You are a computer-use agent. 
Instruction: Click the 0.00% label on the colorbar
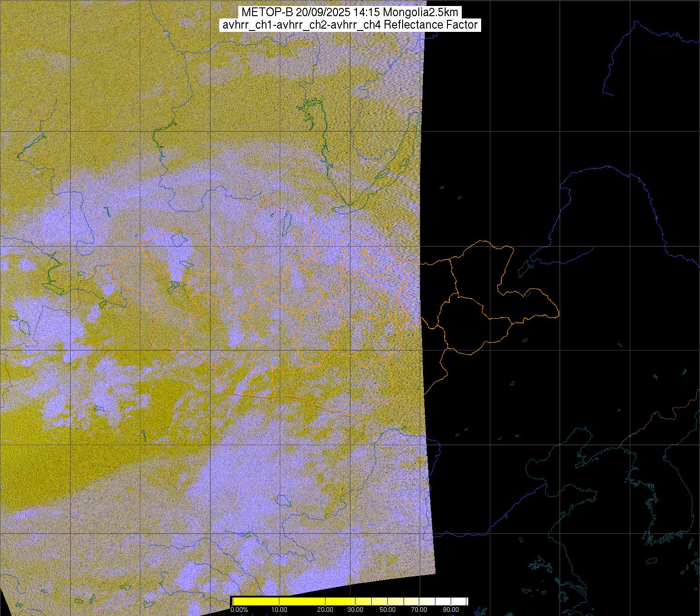[239, 610]
